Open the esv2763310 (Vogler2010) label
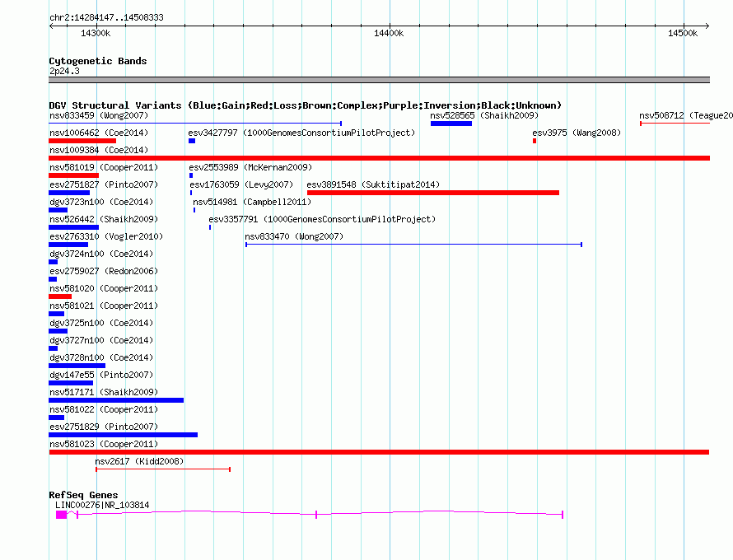This screenshot has width=733, height=560. [x=106, y=236]
